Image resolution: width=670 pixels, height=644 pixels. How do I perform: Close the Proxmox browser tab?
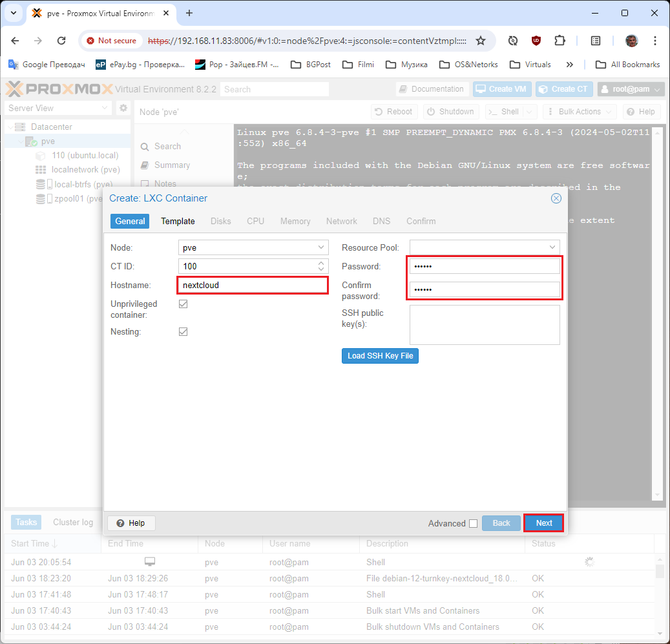(166, 13)
